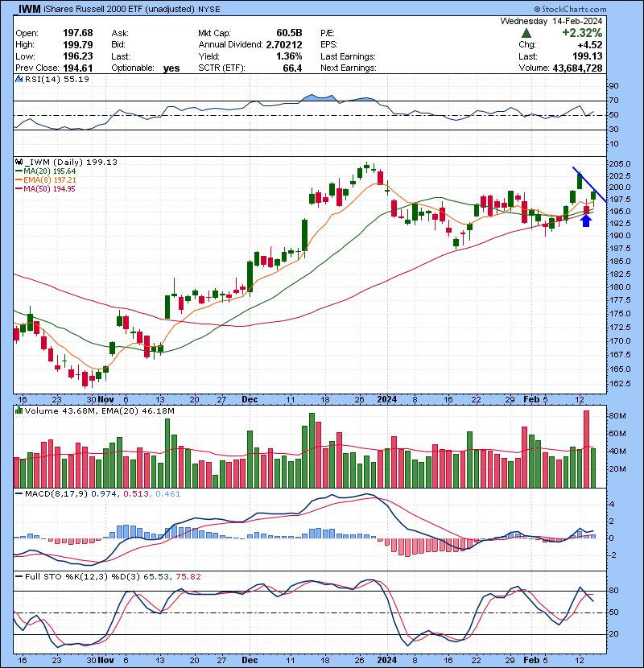
Task: Click the SCTR (ETF) value 66.4
Action: [x=292, y=68]
